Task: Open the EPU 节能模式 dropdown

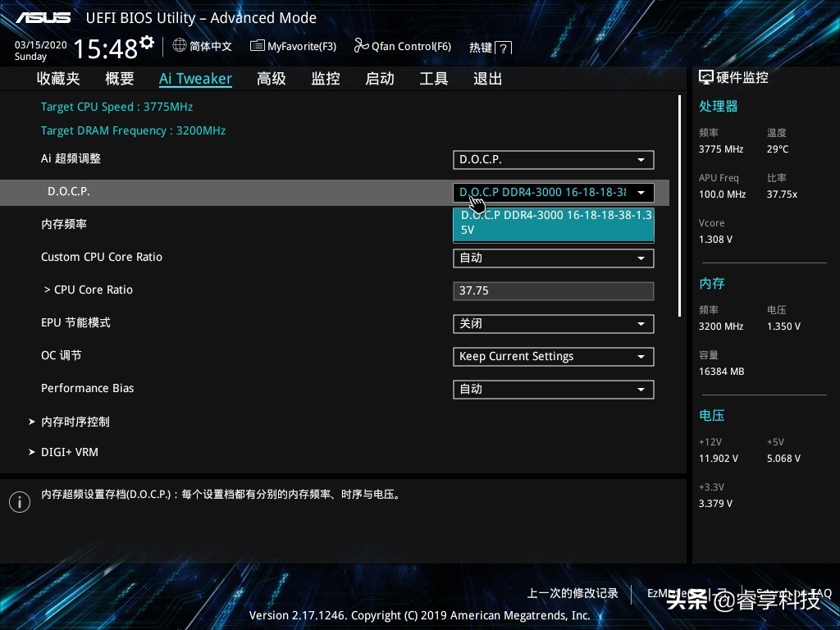Action: pos(553,324)
